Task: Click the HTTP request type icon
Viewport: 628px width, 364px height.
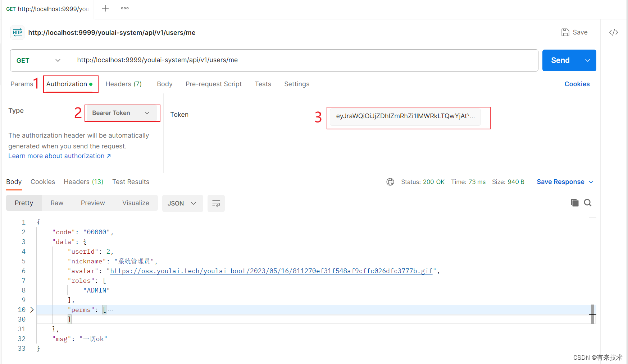Action: 17,32
